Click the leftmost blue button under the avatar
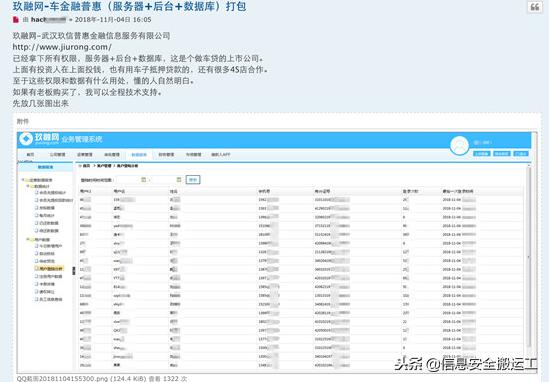This screenshot has height=382, width=549. click(481, 153)
